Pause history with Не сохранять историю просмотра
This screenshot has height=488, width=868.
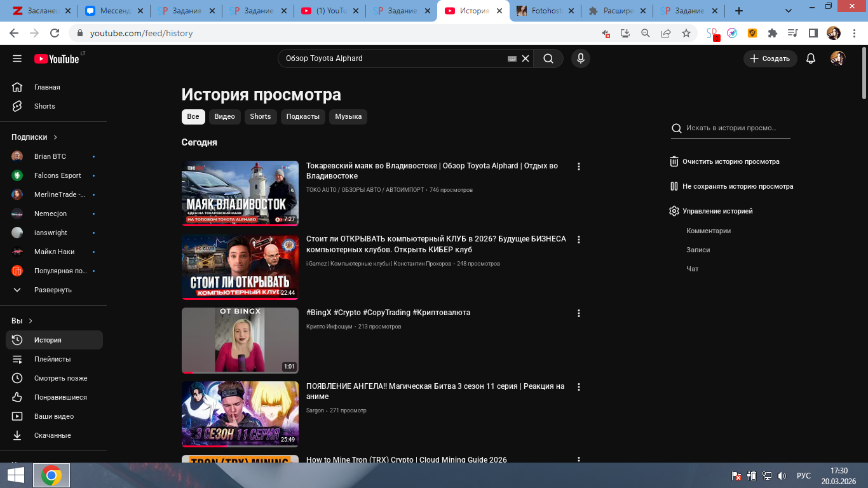coord(731,186)
